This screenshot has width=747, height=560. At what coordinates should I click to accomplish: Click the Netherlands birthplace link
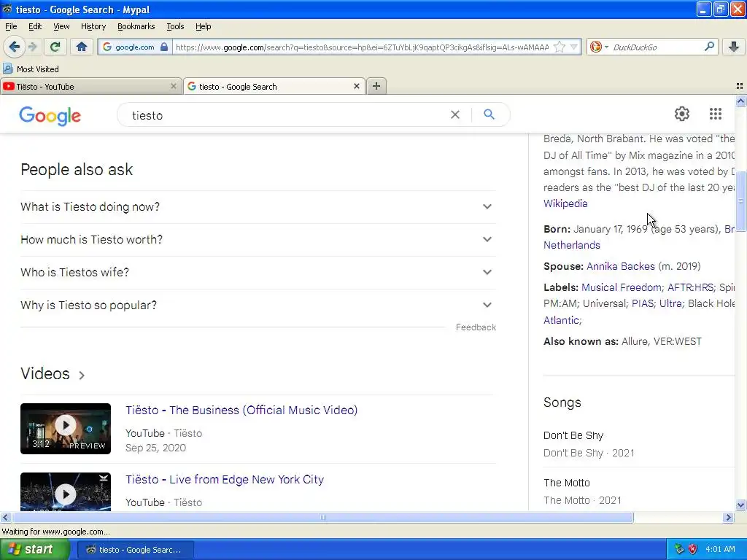[x=572, y=245]
